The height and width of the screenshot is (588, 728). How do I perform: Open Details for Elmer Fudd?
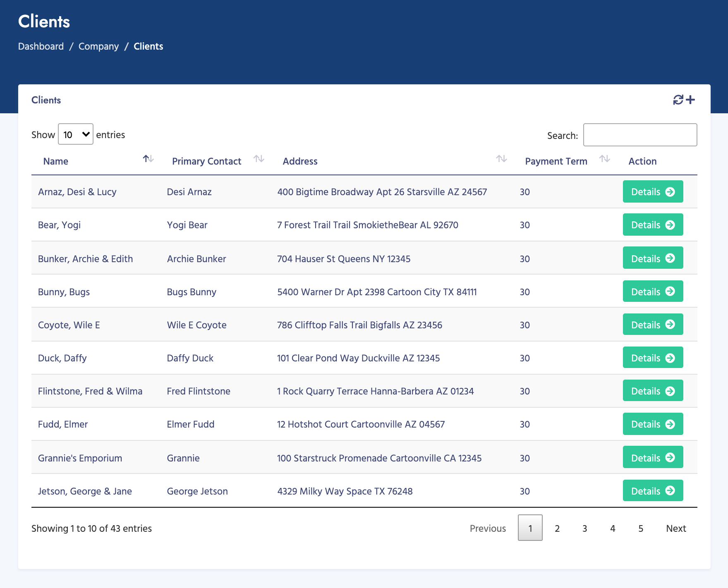click(653, 424)
